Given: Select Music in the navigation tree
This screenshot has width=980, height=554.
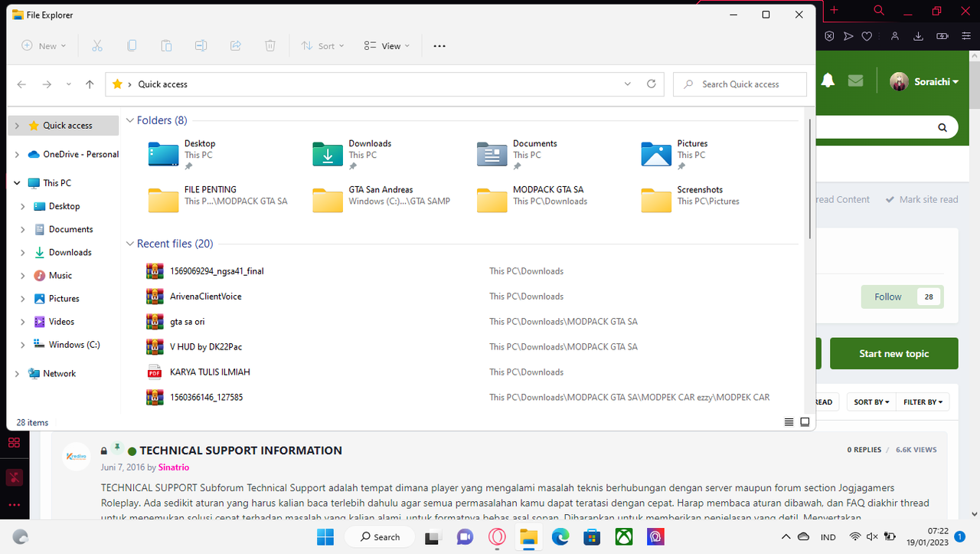Looking at the screenshot, I should (60, 276).
